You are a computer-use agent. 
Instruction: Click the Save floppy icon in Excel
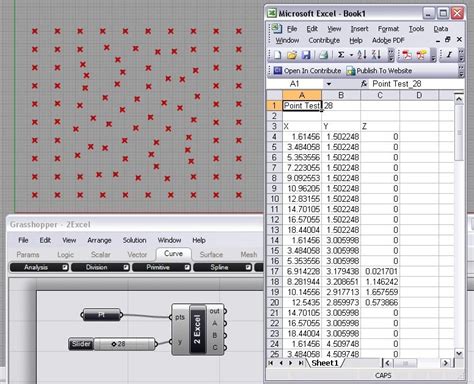(306, 55)
